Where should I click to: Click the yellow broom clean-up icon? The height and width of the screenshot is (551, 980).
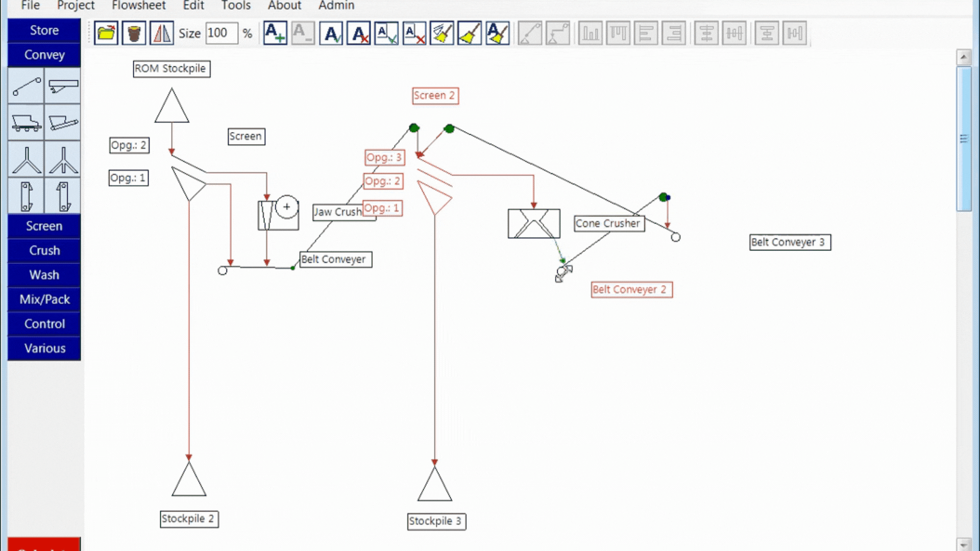pos(470,34)
